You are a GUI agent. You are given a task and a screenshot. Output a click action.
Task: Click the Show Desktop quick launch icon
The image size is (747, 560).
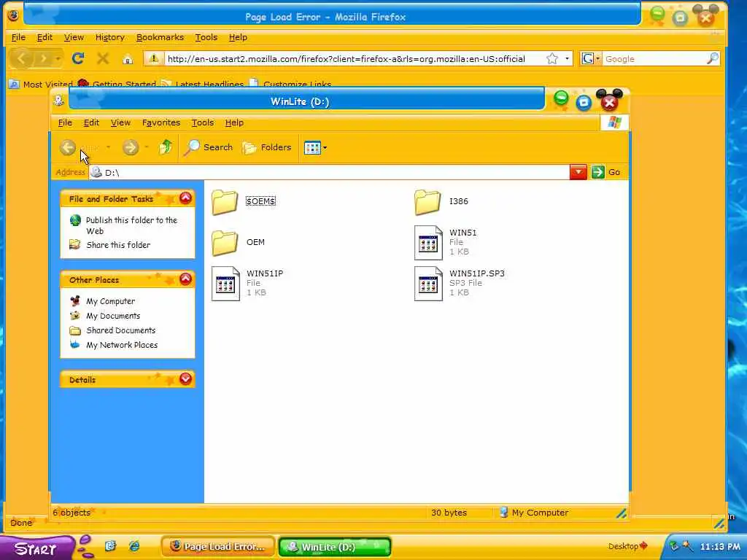(x=111, y=546)
